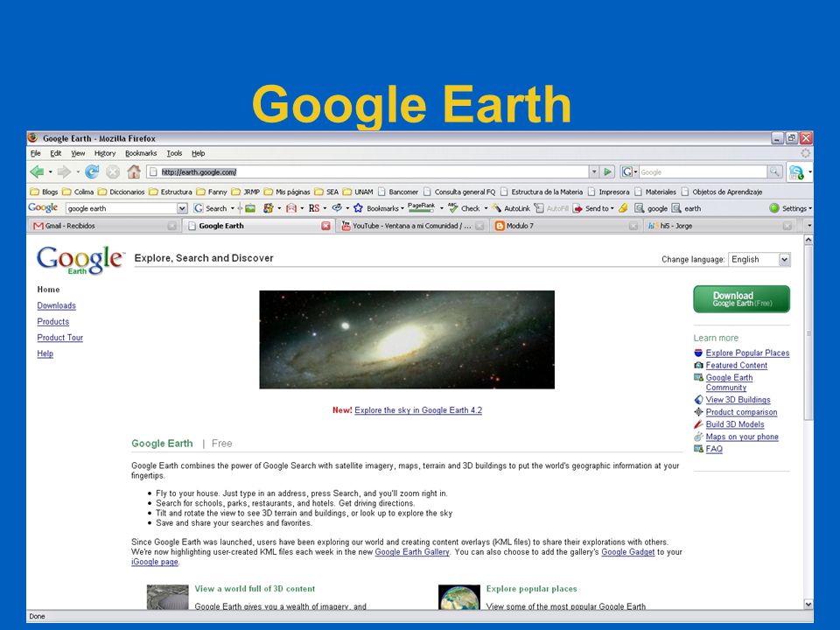The image size is (840, 630).
Task: Open the Bookmarks menu
Action: click(x=141, y=153)
